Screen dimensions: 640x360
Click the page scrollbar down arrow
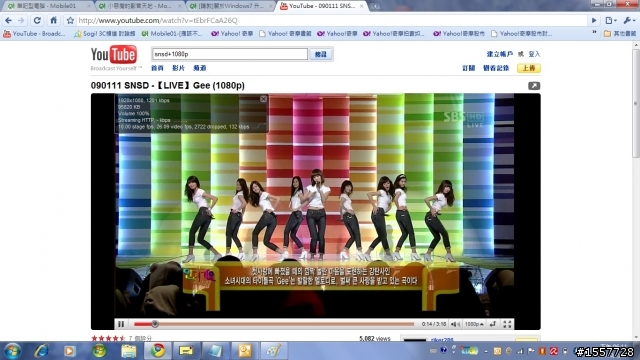(x=636, y=337)
